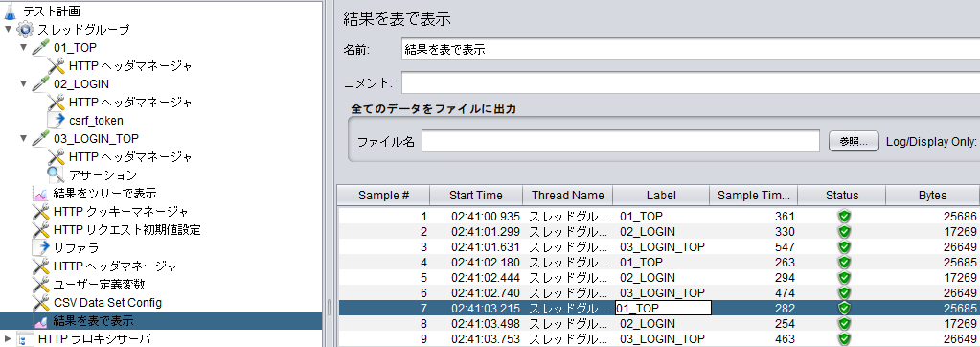The width and height of the screenshot is (980, 347).
Task: Click the 02_LOGIN sampler pipette icon
Action: tap(40, 83)
